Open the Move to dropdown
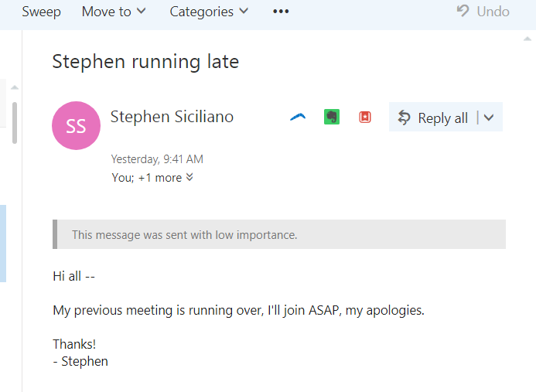Image resolution: width=536 pixels, height=392 pixels. tap(114, 12)
